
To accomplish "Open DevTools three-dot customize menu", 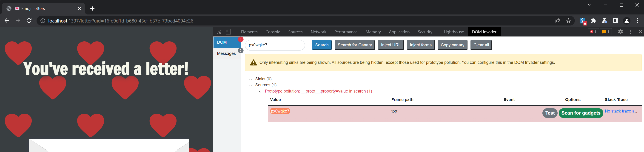I will point(630,32).
